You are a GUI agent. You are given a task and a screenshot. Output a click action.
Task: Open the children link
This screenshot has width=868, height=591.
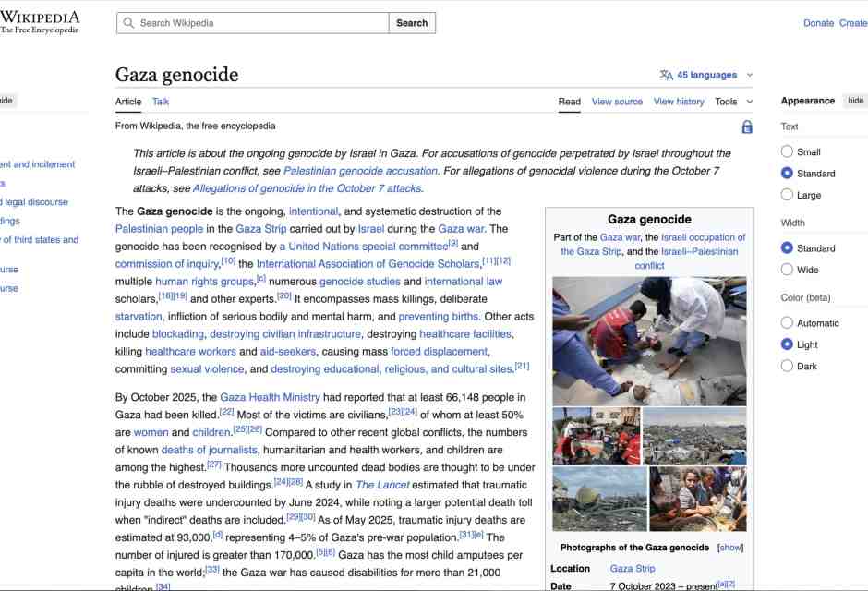click(x=211, y=433)
